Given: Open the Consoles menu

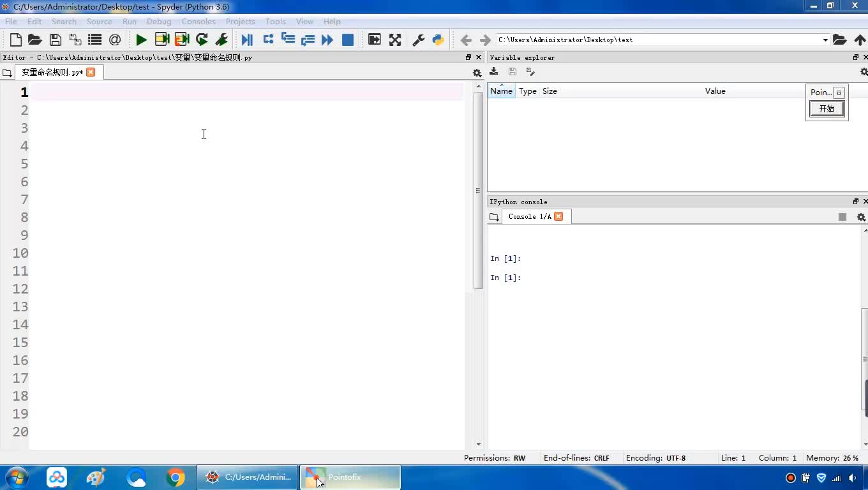Looking at the screenshot, I should point(198,21).
